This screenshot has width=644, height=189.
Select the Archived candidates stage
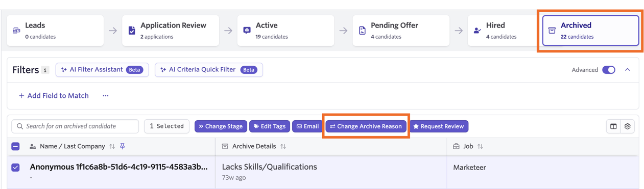click(x=590, y=31)
